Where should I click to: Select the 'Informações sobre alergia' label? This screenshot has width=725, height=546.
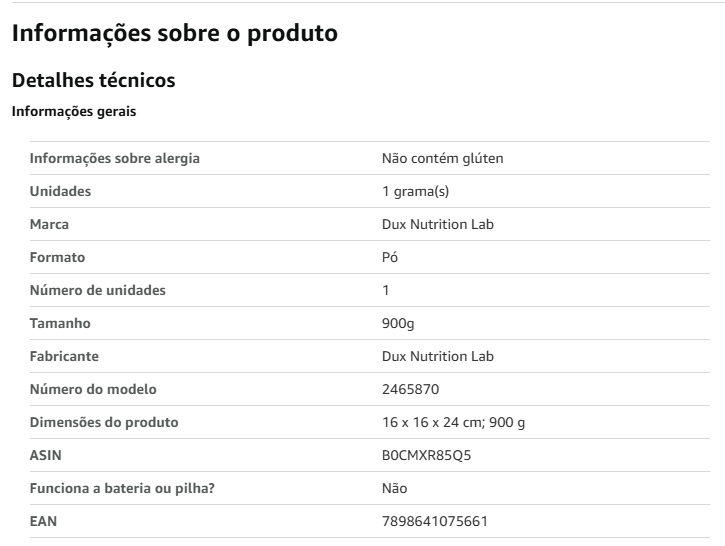(115, 158)
